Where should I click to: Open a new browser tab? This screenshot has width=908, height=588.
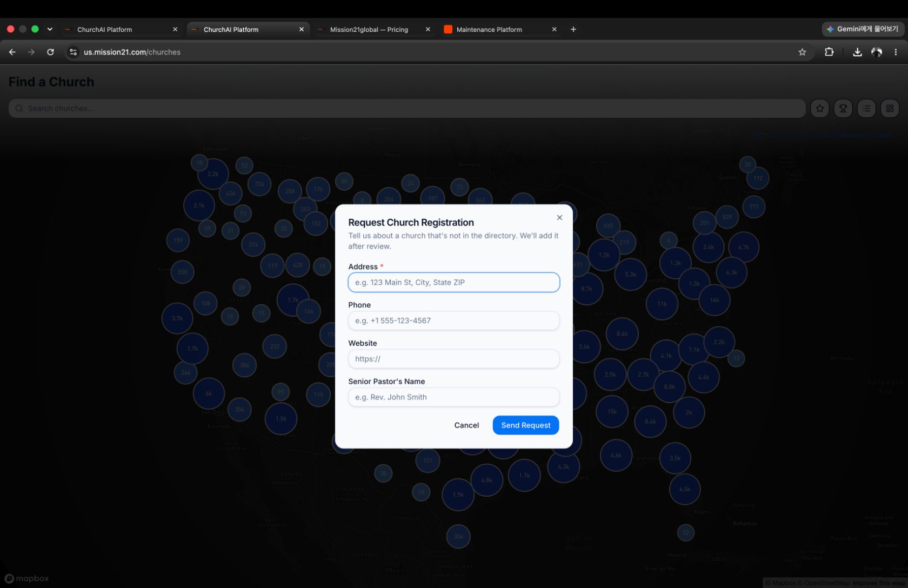pyautogui.click(x=573, y=29)
